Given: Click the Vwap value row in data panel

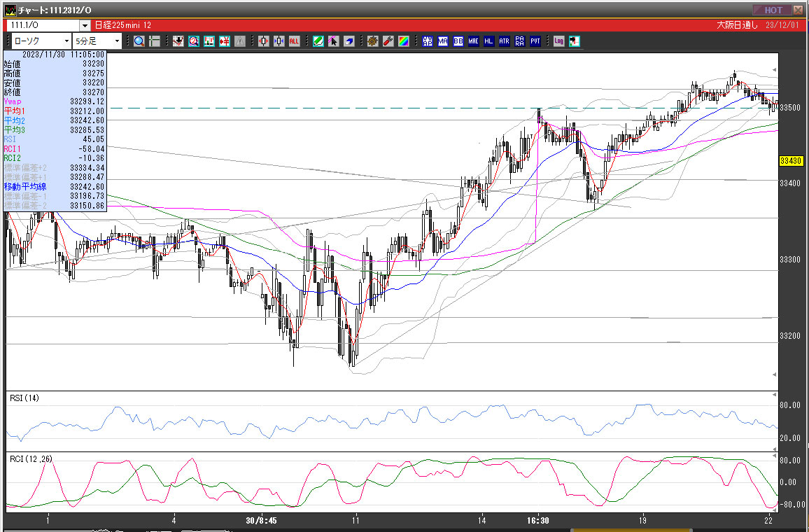Looking at the screenshot, I should (x=54, y=101).
